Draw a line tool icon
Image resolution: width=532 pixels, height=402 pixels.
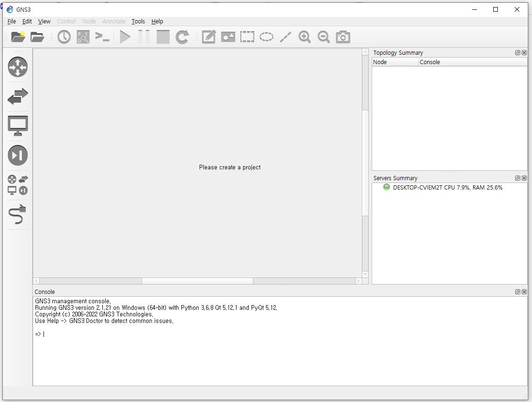click(x=285, y=37)
